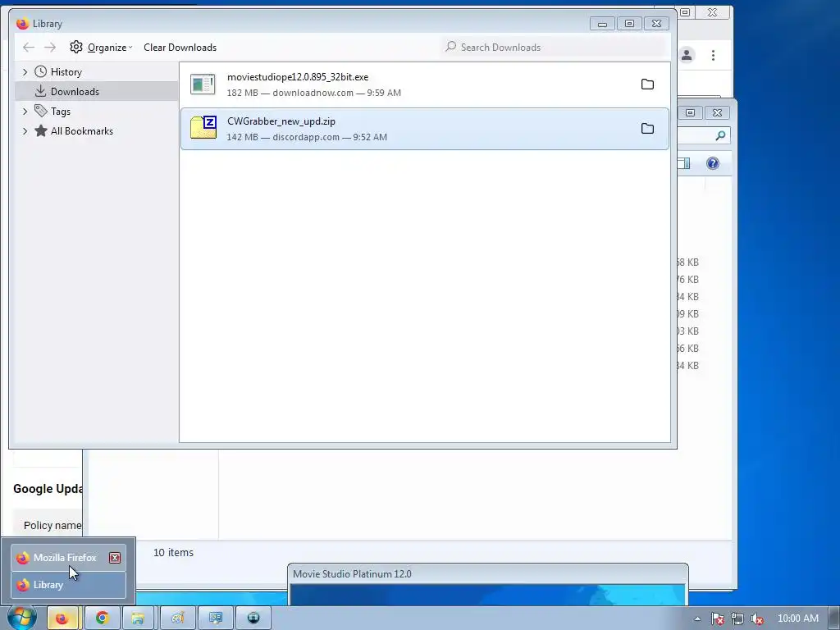Expand the All Bookmarks node
The width and height of the screenshot is (840, 630).
pyautogui.click(x=25, y=131)
